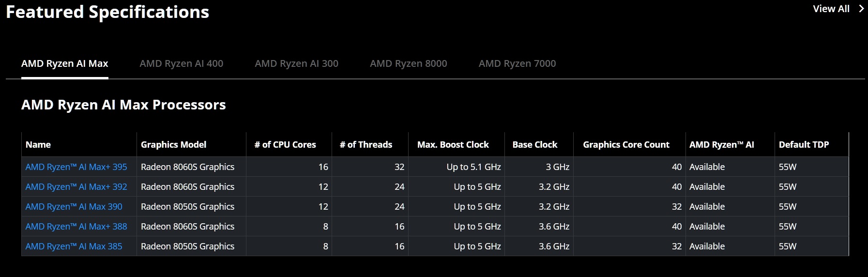Open the AMD Ryzen 8000 tab
The image size is (868, 277).
[409, 63]
